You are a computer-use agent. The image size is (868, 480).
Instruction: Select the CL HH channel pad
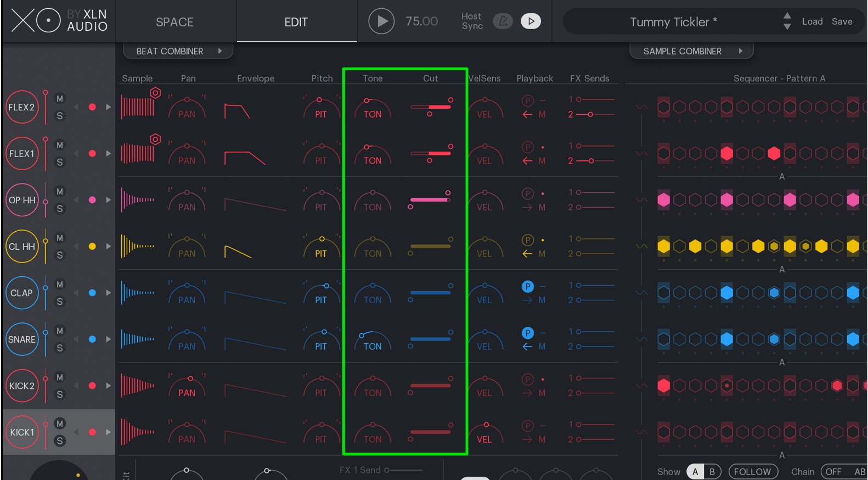coord(22,247)
